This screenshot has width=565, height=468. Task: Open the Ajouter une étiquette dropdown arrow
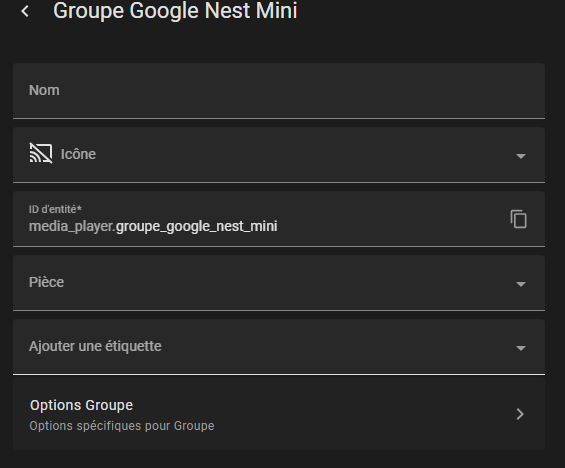521,348
